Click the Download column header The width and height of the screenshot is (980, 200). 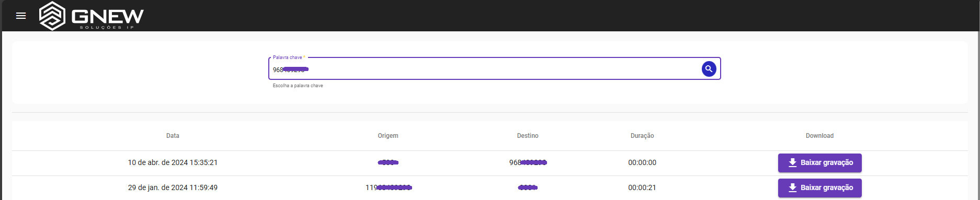[x=819, y=136]
